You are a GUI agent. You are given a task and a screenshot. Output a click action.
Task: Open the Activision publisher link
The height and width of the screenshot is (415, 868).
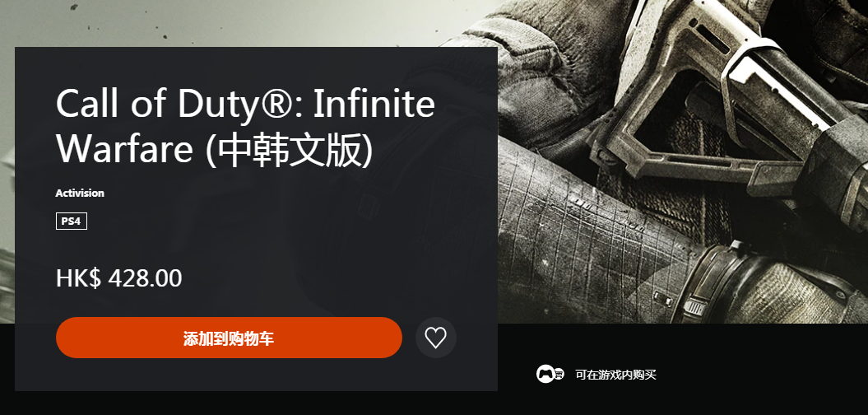coord(80,193)
